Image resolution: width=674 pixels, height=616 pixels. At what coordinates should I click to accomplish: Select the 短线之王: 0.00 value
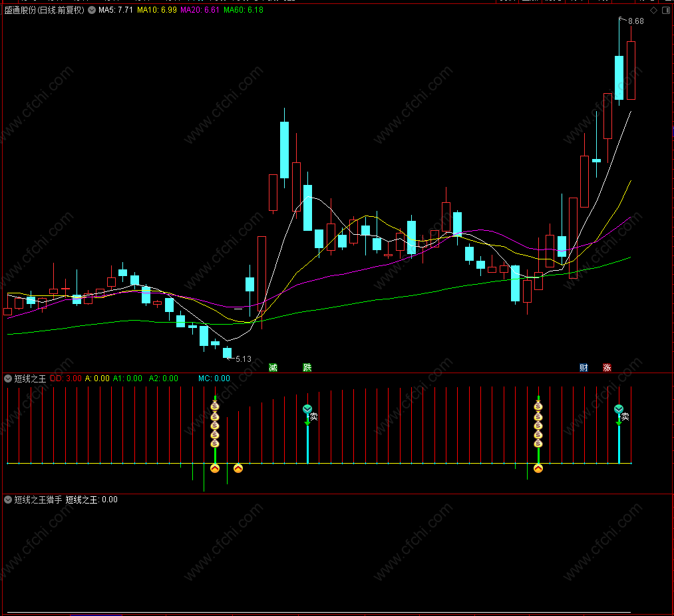(x=92, y=500)
